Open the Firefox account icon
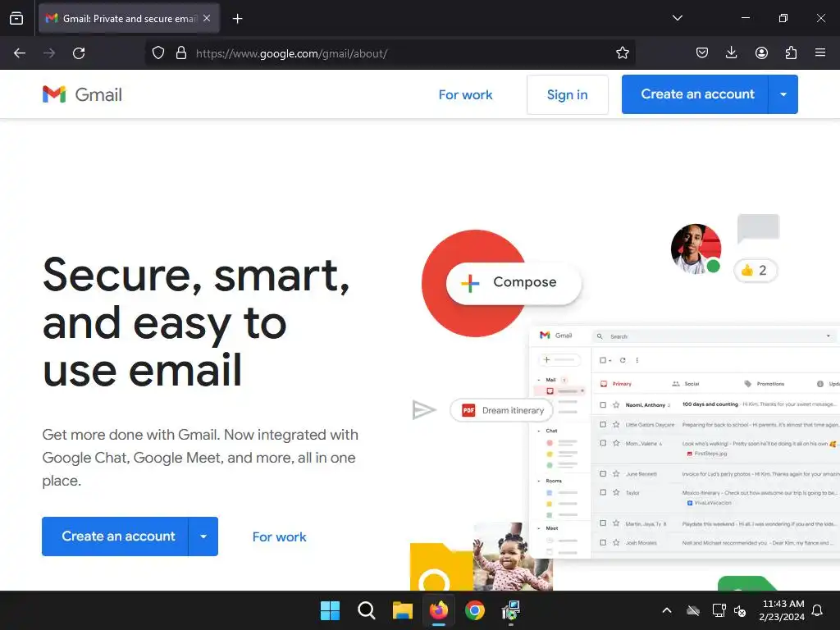Screen dimensions: 840x630 (761, 52)
